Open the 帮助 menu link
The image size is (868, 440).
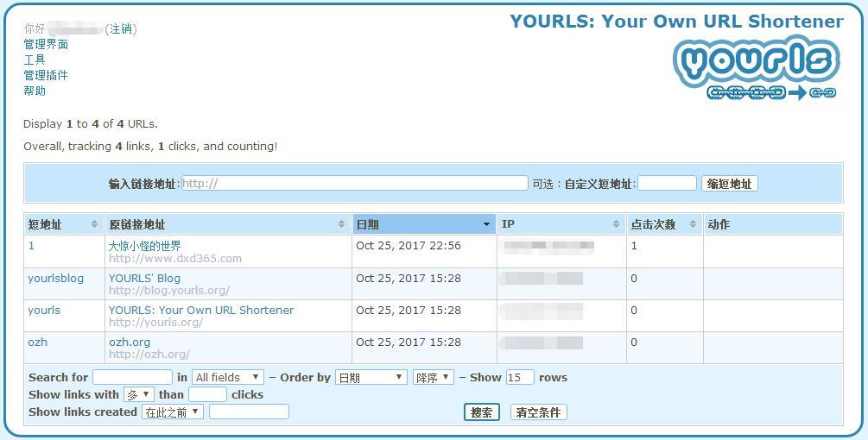click(35, 91)
